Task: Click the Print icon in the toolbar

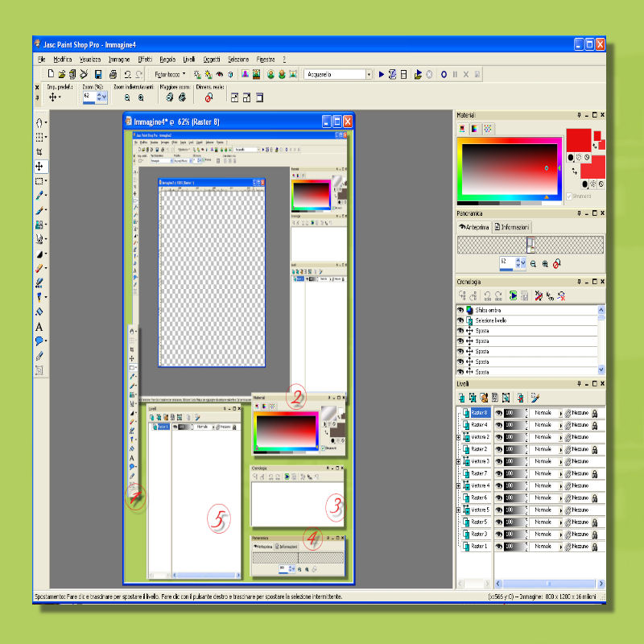Action: (113, 74)
